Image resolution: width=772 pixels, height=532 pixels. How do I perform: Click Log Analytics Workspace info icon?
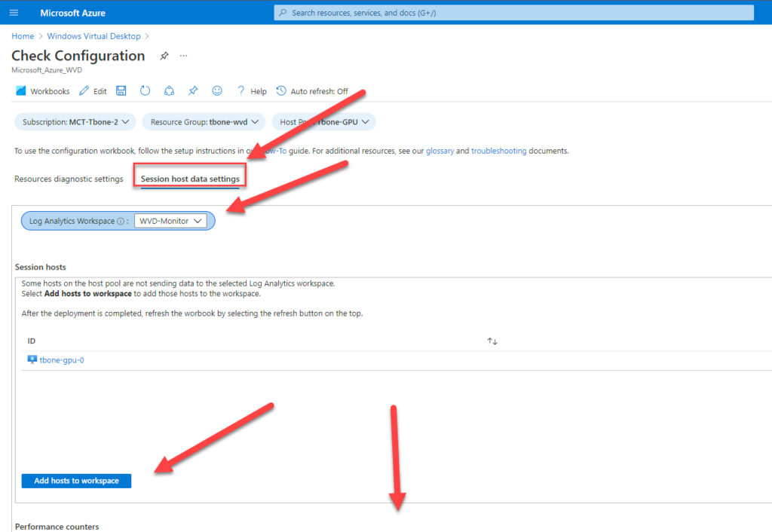[x=121, y=222]
